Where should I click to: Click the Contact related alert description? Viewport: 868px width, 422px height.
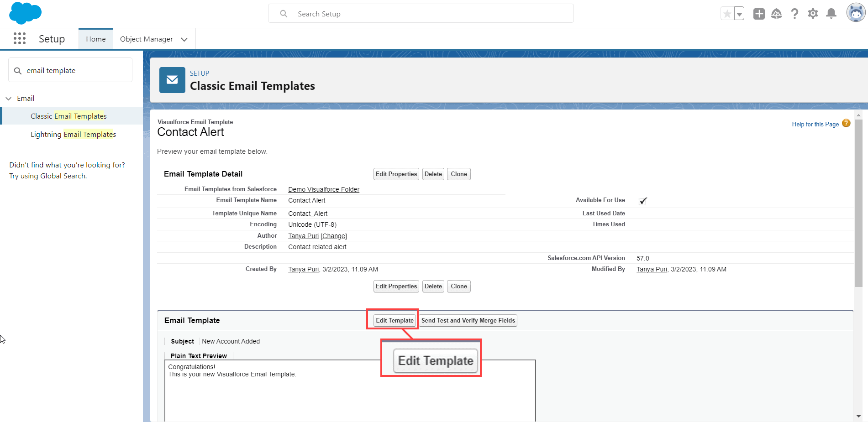pyautogui.click(x=317, y=247)
